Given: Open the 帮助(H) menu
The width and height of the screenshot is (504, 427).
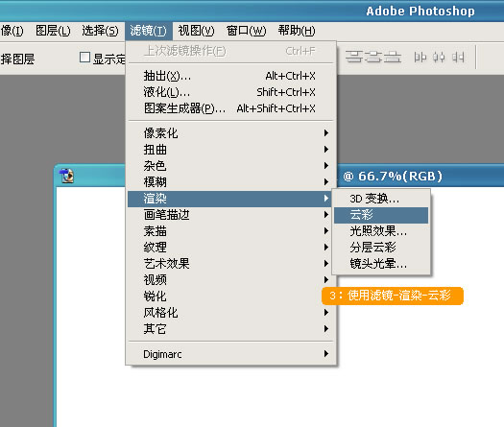Looking at the screenshot, I should pos(297,31).
